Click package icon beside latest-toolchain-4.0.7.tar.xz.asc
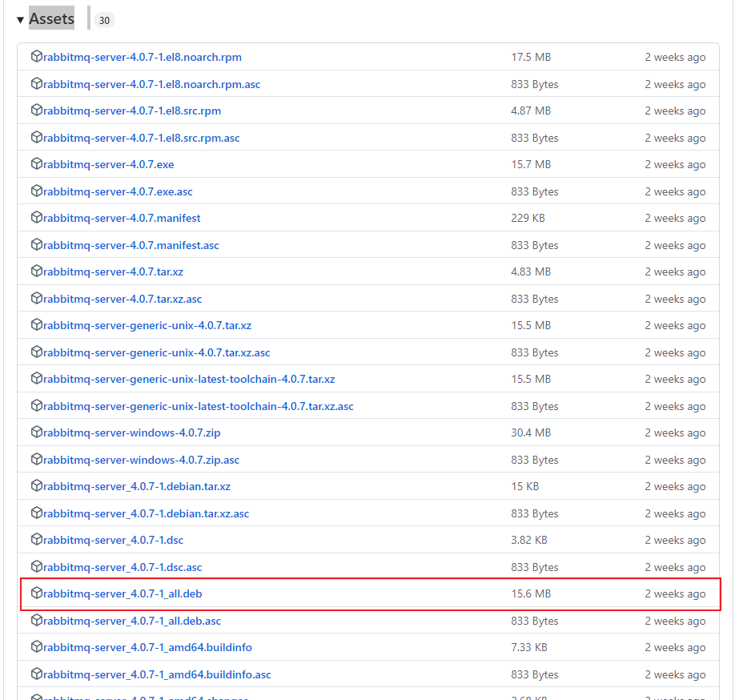This screenshot has width=735, height=700. [x=37, y=405]
